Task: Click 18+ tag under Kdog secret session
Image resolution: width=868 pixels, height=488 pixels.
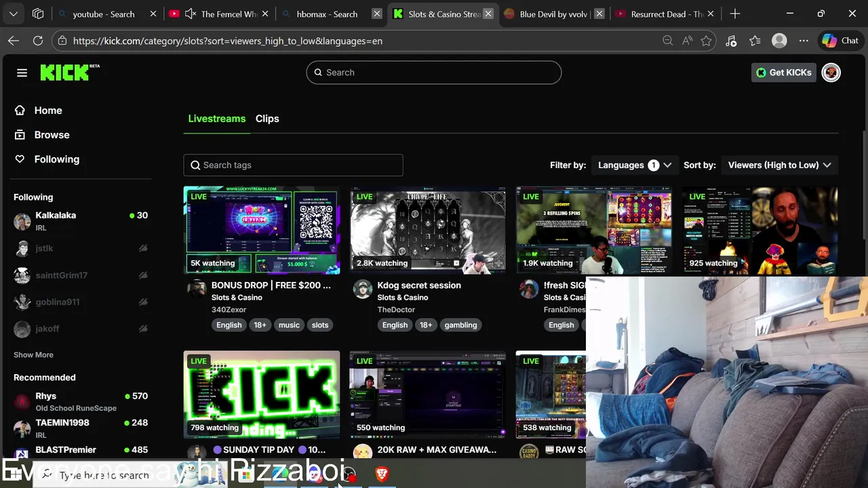Action: click(x=426, y=325)
